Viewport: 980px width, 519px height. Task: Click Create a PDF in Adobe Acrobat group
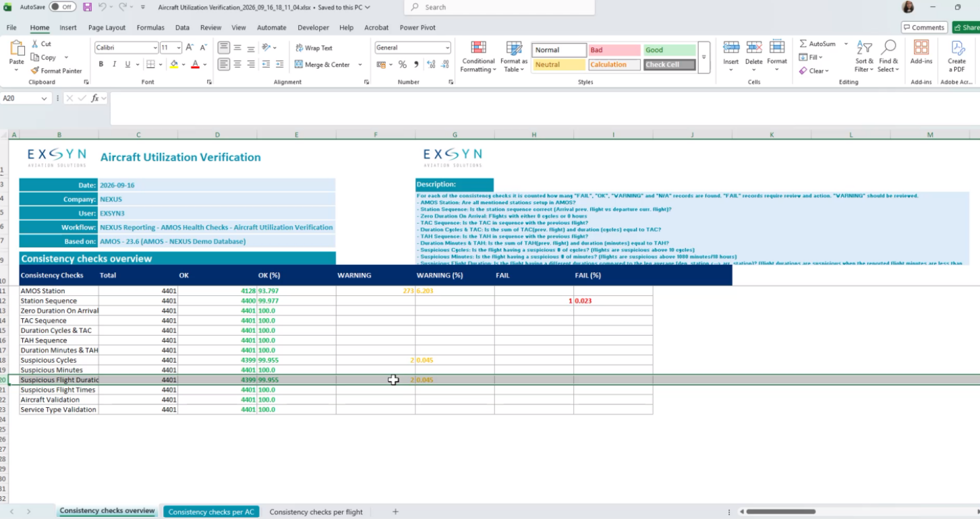point(957,56)
